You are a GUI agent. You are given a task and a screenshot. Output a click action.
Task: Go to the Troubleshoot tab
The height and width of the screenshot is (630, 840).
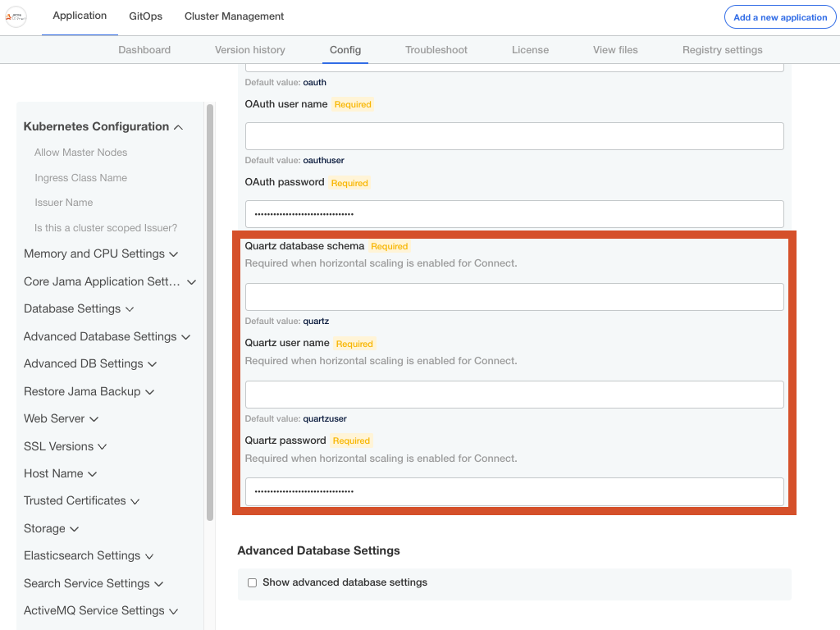point(436,50)
